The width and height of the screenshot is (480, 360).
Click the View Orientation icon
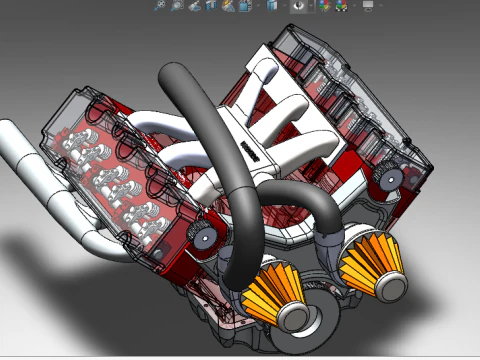[x=245, y=5]
